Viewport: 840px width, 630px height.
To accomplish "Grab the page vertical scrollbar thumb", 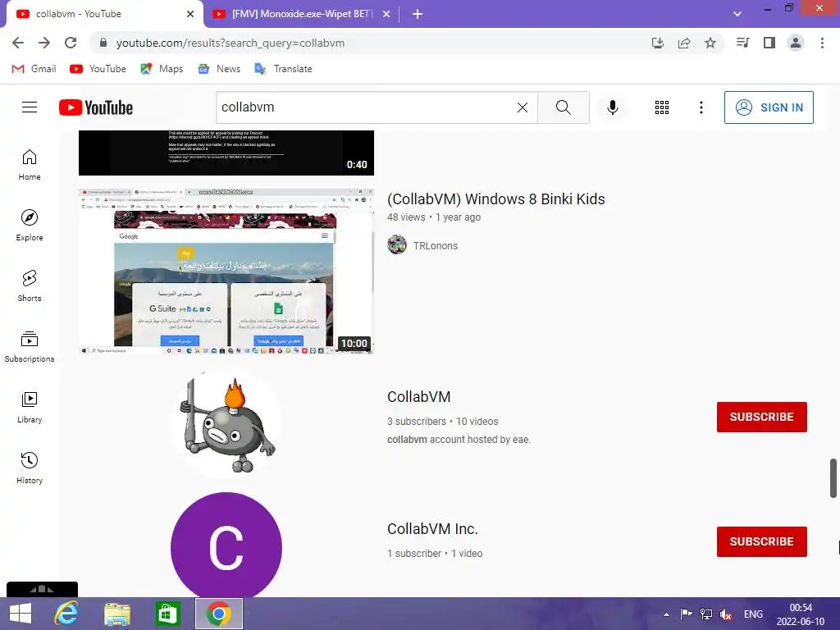I will (833, 478).
